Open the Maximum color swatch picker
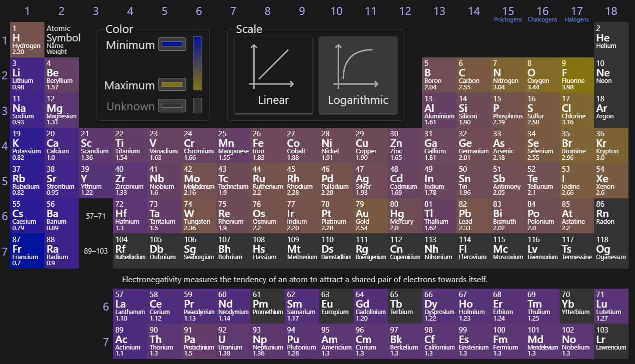This screenshot has width=635, height=364. pyautogui.click(x=172, y=85)
